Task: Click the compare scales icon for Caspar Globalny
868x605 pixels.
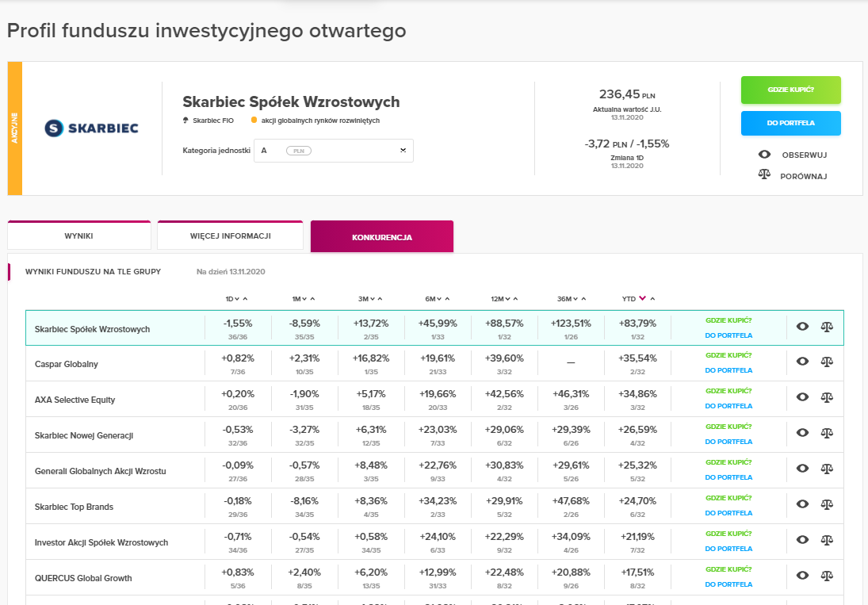Action: tap(827, 362)
